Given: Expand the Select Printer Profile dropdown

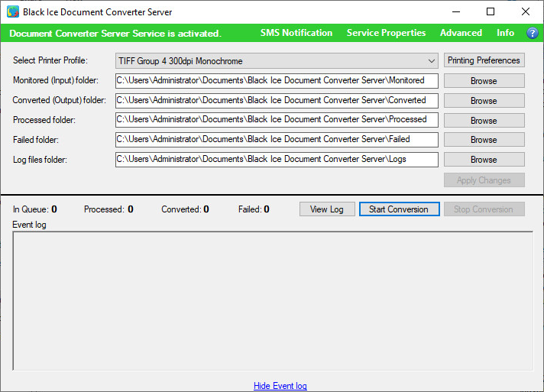Looking at the screenshot, I should click(x=432, y=60).
